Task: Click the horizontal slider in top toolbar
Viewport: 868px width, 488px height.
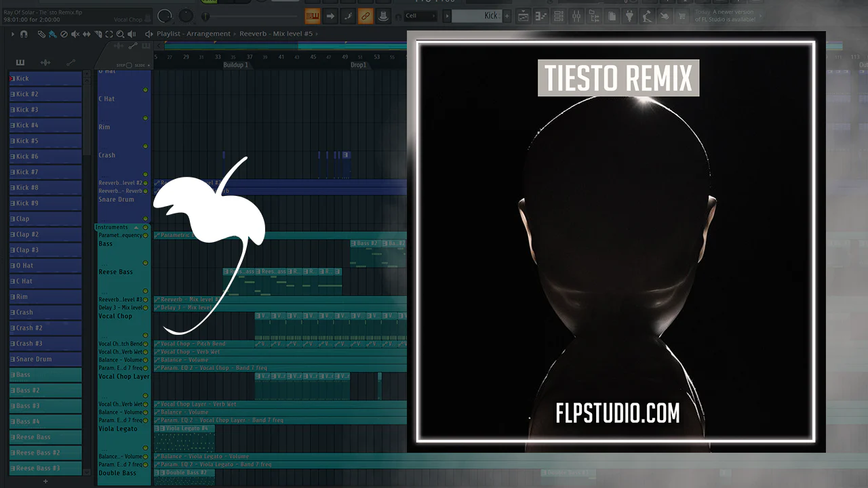Action: pyautogui.click(x=251, y=16)
